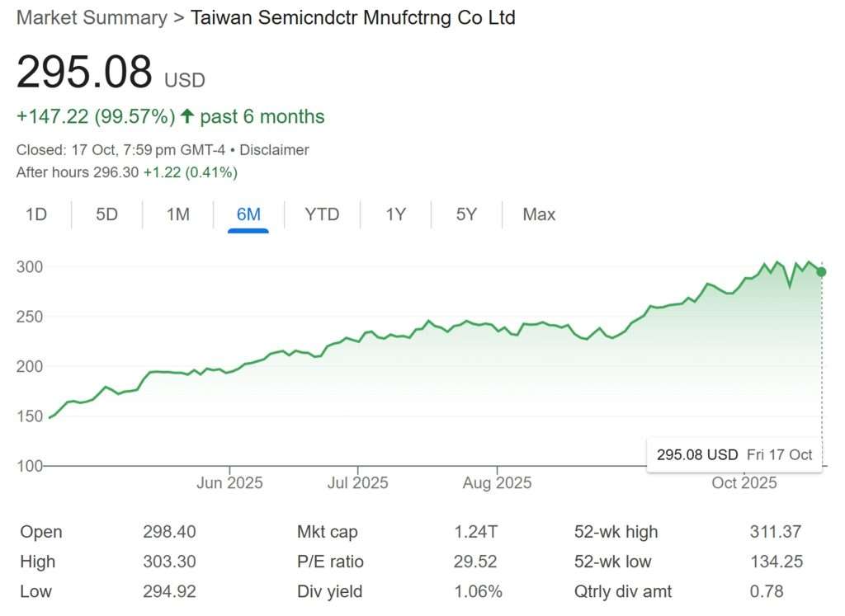Click the P/E ratio label
This screenshot has width=845, height=616.
330,562
